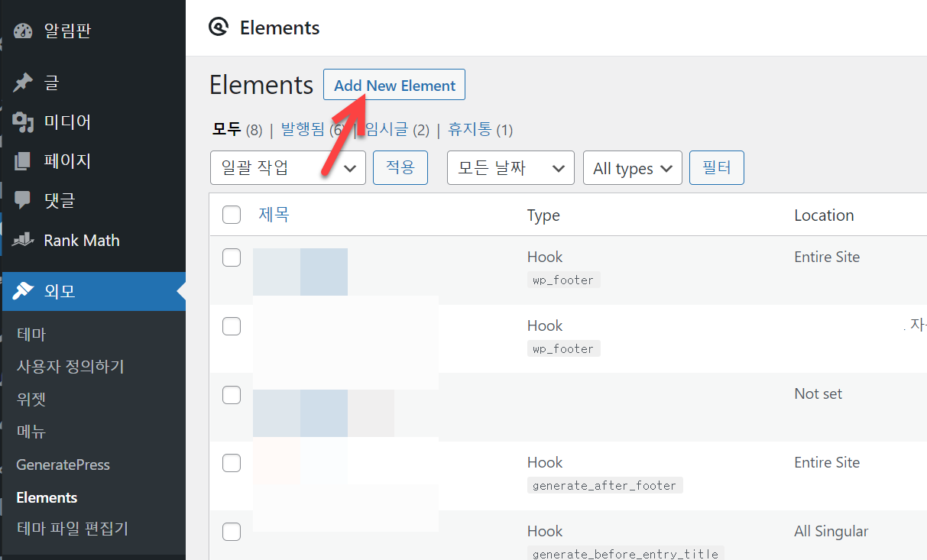Check the generate_before_entry_title row checkbox
927x560 pixels.
(232, 532)
